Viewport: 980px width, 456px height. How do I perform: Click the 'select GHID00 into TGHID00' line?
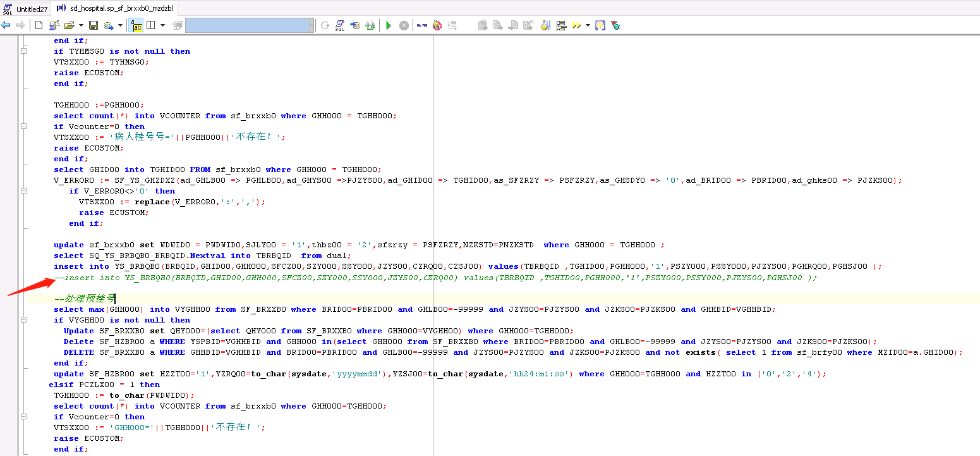click(x=218, y=169)
